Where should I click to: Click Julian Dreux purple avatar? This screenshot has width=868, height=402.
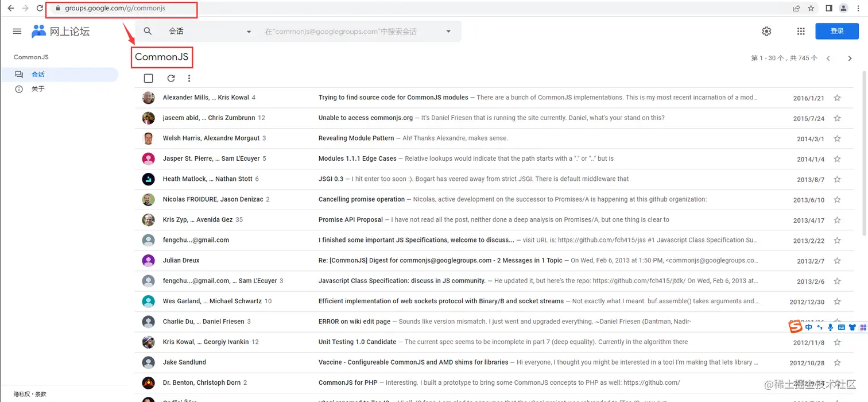coord(148,261)
